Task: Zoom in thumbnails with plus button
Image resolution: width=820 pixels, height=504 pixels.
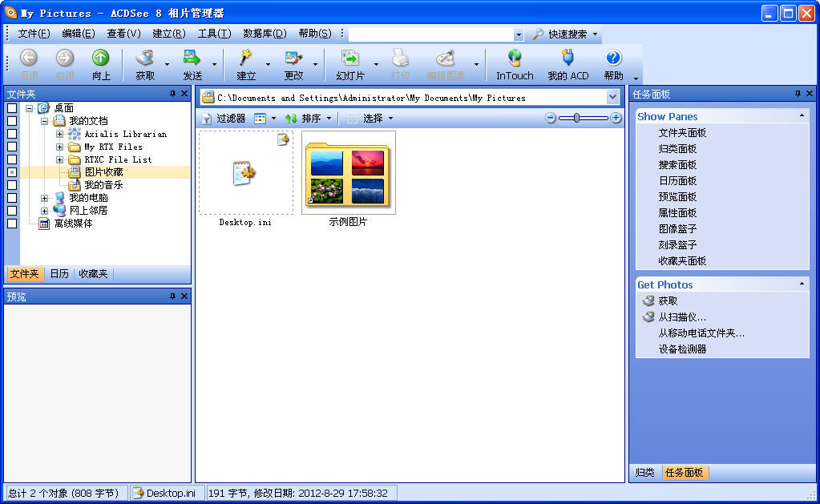Action: coord(616,118)
